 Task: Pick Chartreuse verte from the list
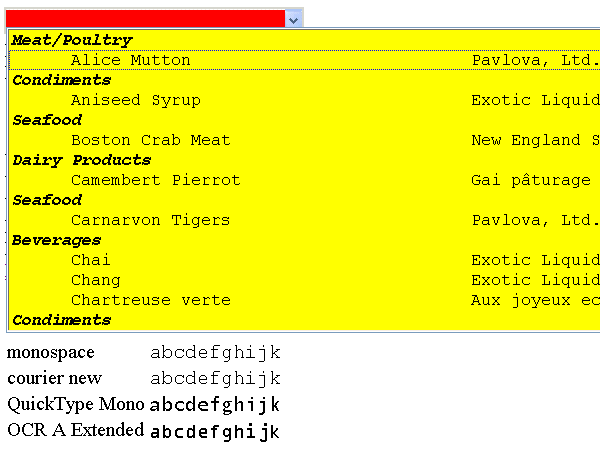305,300
